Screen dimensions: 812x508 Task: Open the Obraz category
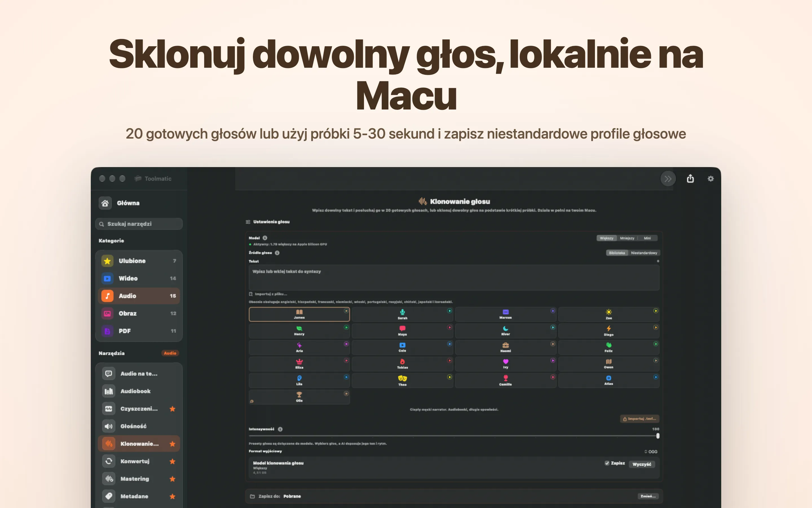coord(139,313)
